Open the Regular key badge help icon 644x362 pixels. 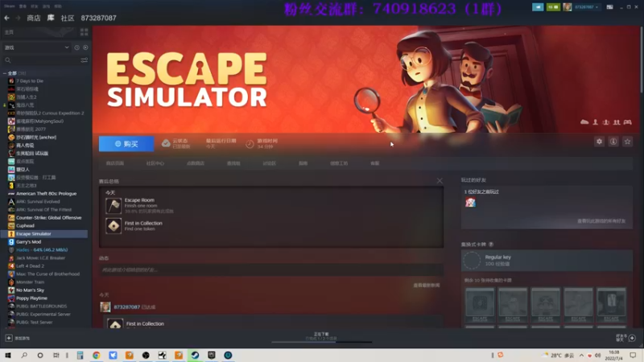[x=491, y=245]
